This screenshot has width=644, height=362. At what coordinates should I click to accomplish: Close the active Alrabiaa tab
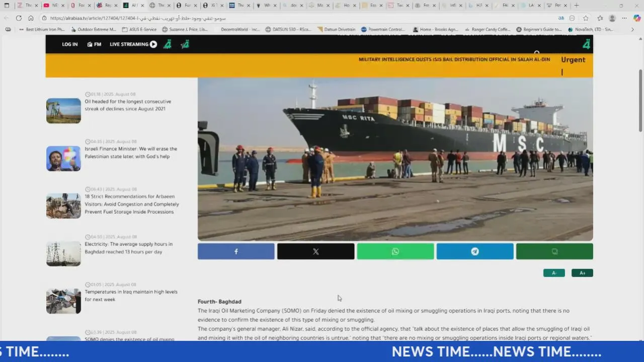click(x=142, y=6)
